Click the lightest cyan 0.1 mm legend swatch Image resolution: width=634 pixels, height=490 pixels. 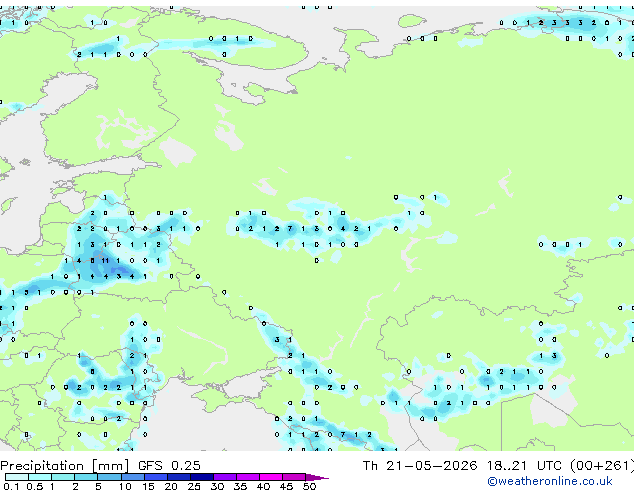click(17, 477)
